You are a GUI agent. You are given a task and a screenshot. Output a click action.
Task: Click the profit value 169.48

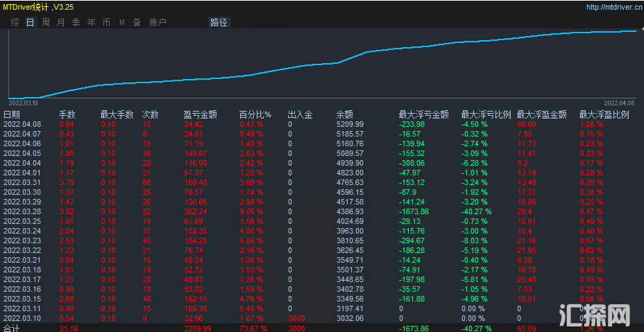tap(195, 182)
